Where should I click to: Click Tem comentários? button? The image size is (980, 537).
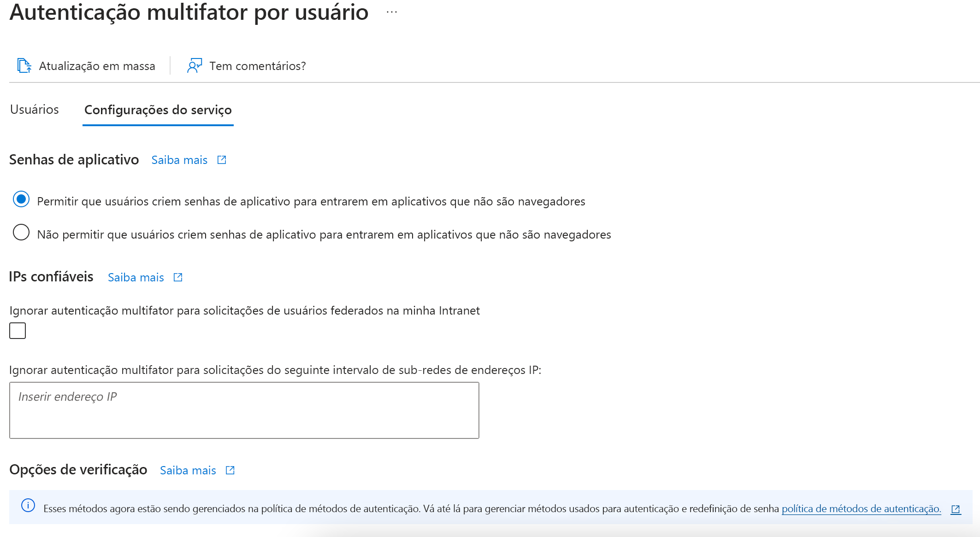(246, 66)
